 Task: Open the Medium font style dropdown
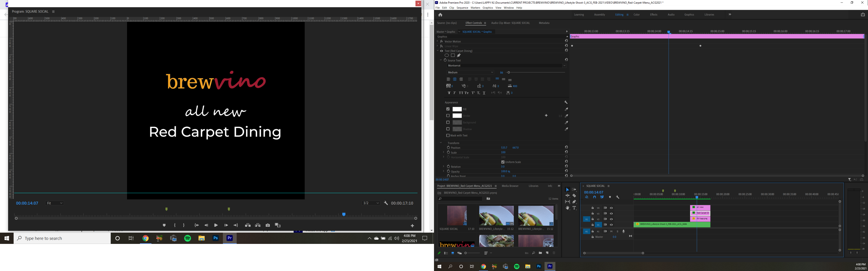(x=470, y=72)
